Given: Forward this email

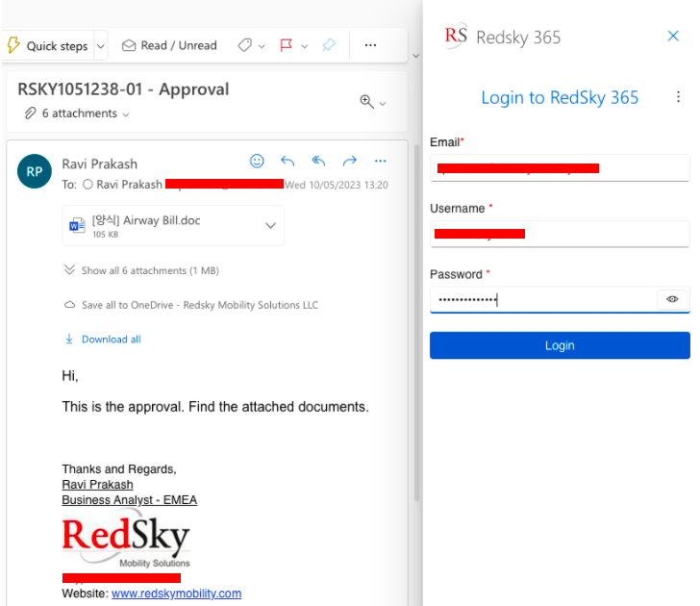Looking at the screenshot, I should tap(350, 161).
